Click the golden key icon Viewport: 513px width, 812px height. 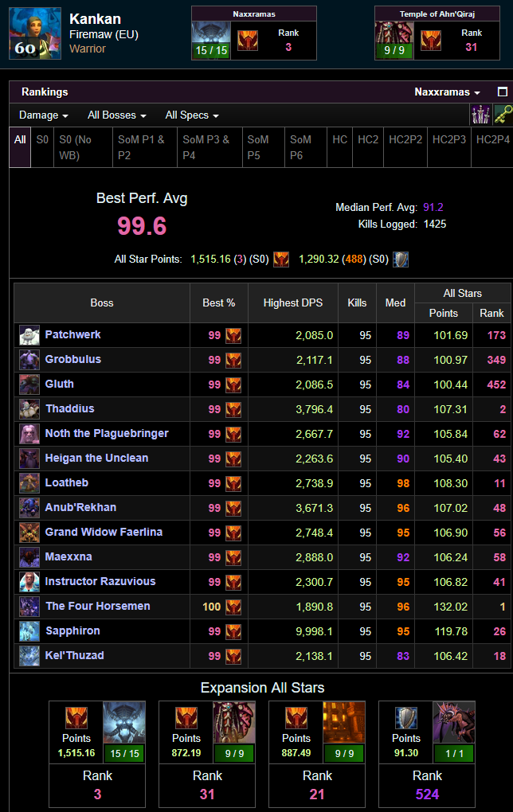pos(503,115)
